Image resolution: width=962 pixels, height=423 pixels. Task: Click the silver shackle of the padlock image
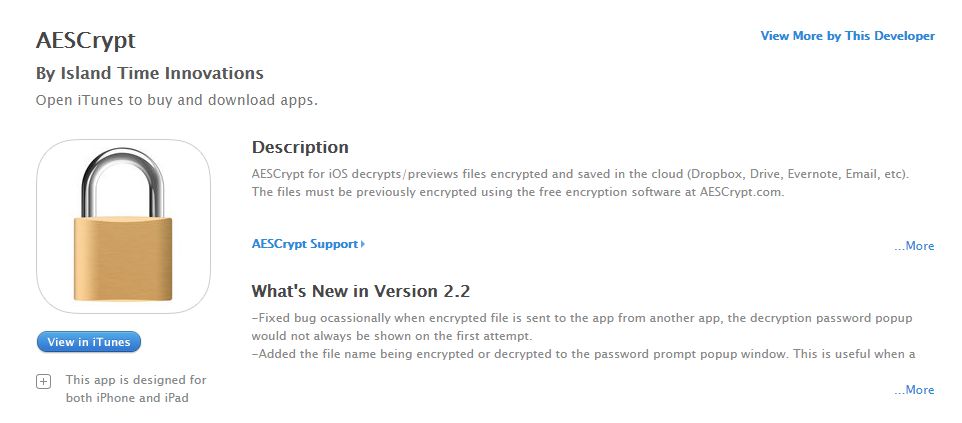(x=123, y=182)
